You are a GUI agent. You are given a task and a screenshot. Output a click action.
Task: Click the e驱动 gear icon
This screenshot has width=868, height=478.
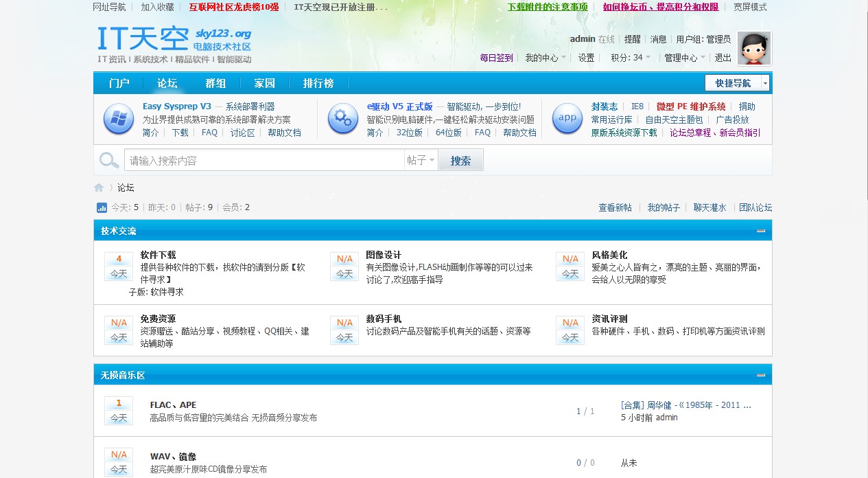[342, 119]
